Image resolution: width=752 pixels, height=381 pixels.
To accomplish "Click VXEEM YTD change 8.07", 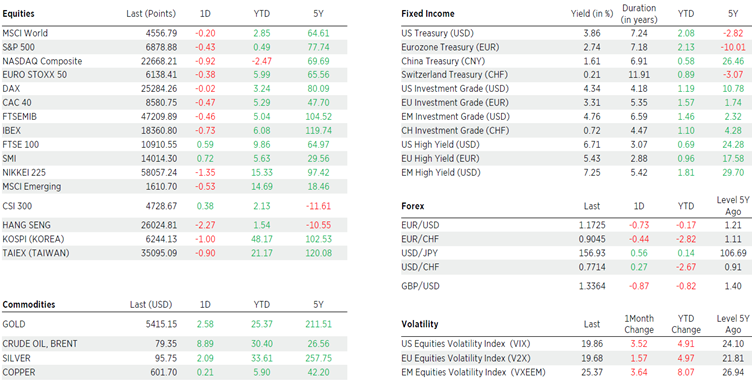I will (686, 372).
